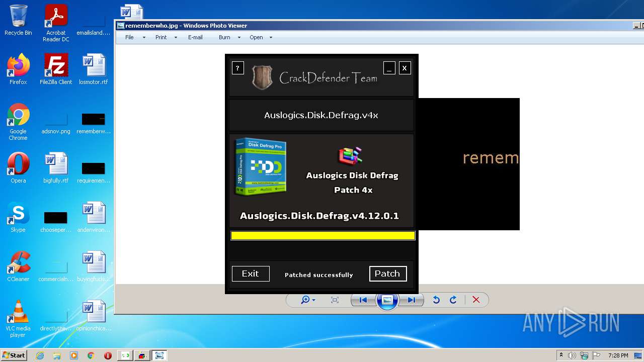Start slide show in Photo Viewer
The height and width of the screenshot is (362, 644).
tap(387, 300)
